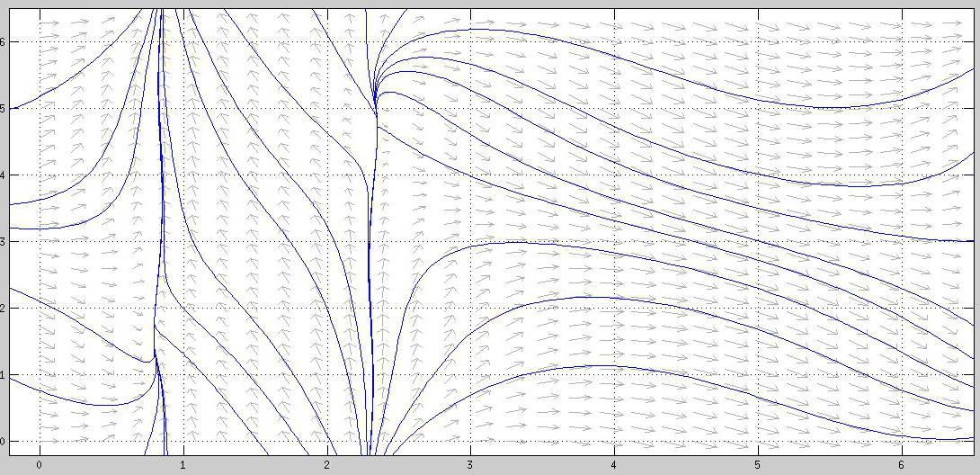Image resolution: width=980 pixels, height=475 pixels.
Task: Click the y-axis tick label 0
Action: (3, 441)
